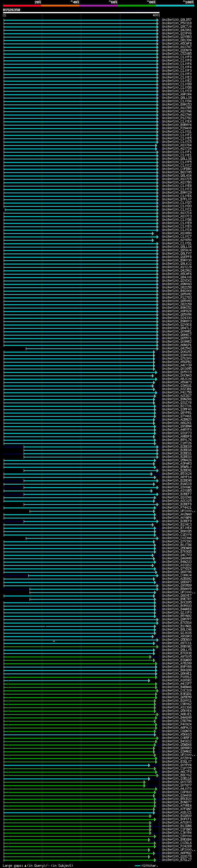Select label UniRef100_A5KKG3

pyautogui.click(x=177, y=735)
